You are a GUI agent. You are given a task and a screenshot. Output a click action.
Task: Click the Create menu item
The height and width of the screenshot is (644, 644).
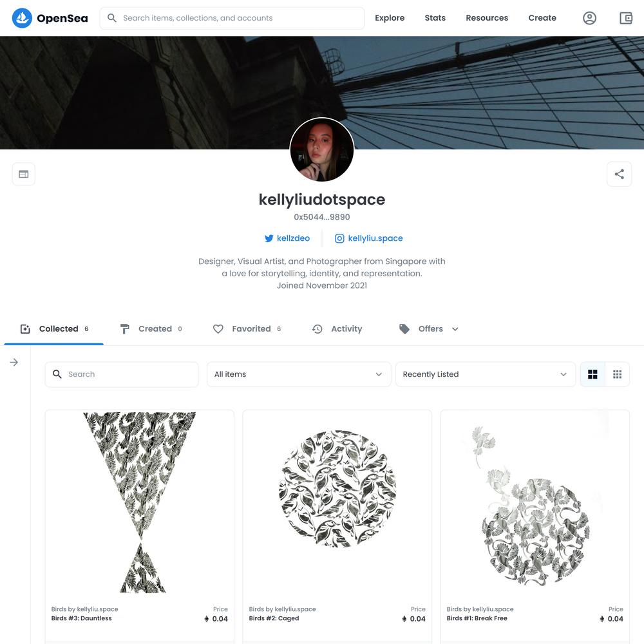[542, 18]
